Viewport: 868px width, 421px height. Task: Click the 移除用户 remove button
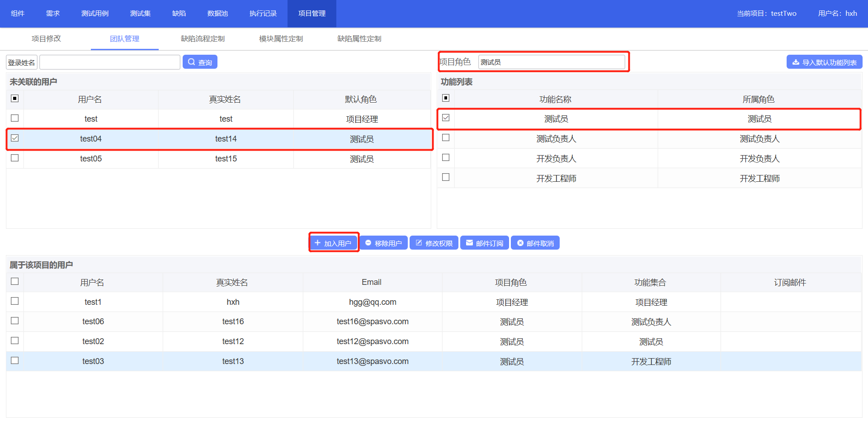[x=383, y=243]
